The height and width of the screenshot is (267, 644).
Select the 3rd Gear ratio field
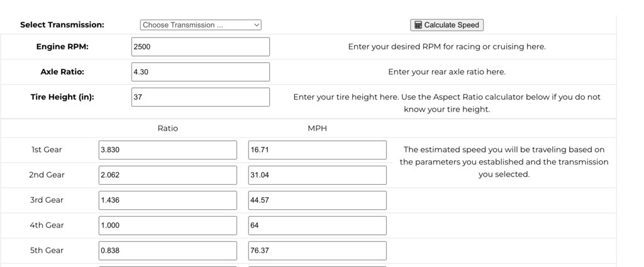click(167, 200)
